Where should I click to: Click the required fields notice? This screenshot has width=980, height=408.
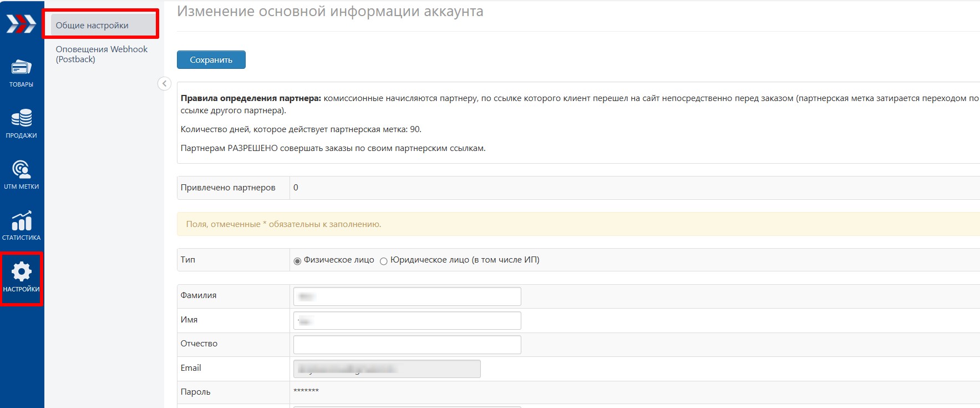click(x=578, y=224)
